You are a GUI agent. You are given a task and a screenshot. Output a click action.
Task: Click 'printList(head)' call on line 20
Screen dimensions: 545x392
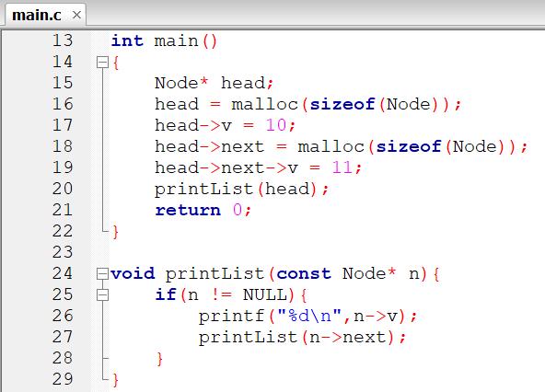(236, 190)
